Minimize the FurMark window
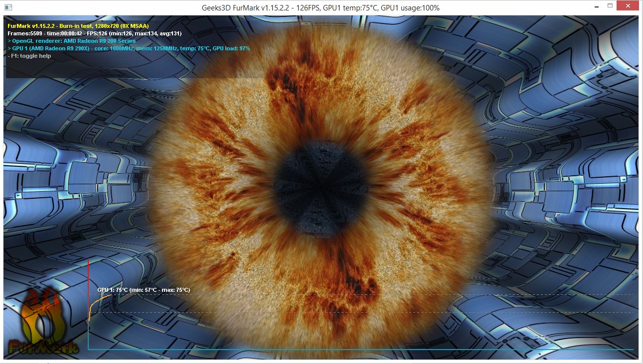 coord(597,6)
